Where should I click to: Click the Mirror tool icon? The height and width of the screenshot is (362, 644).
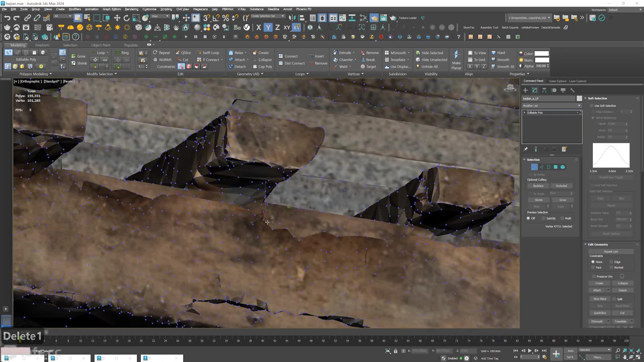(292, 18)
